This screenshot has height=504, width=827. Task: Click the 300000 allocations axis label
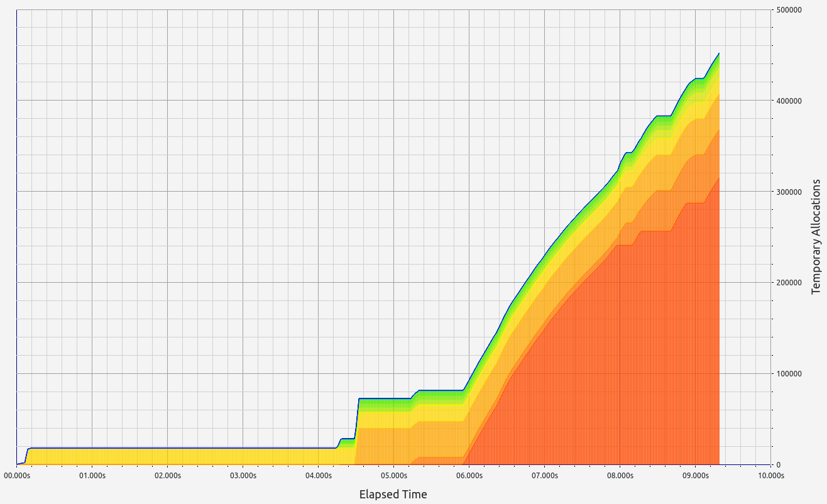[787, 192]
